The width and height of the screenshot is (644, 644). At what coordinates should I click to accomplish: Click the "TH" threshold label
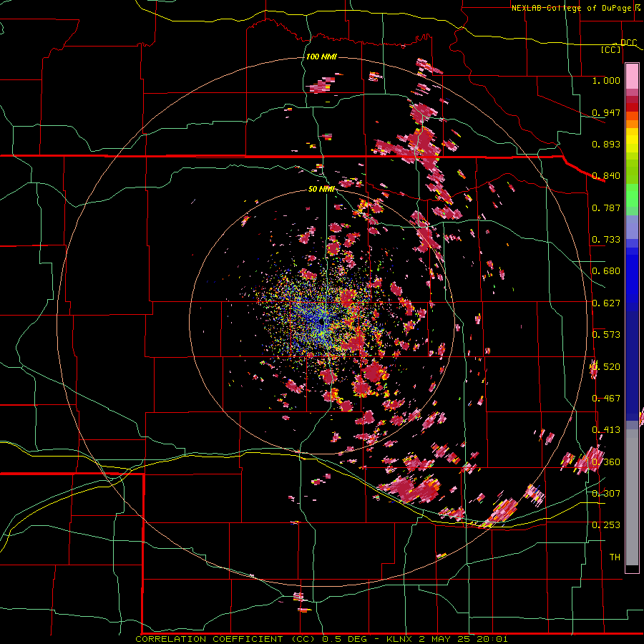(x=615, y=557)
